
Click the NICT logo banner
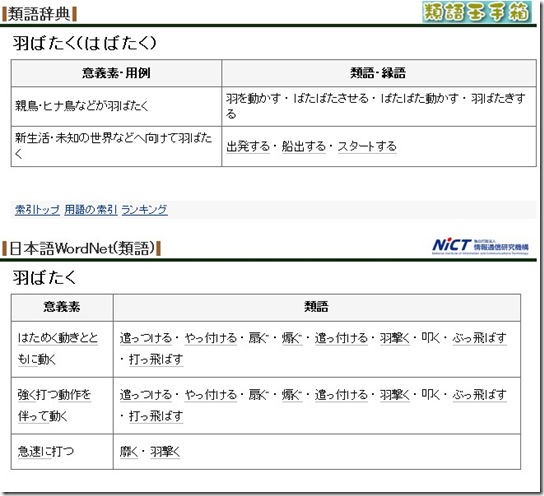tap(481, 246)
